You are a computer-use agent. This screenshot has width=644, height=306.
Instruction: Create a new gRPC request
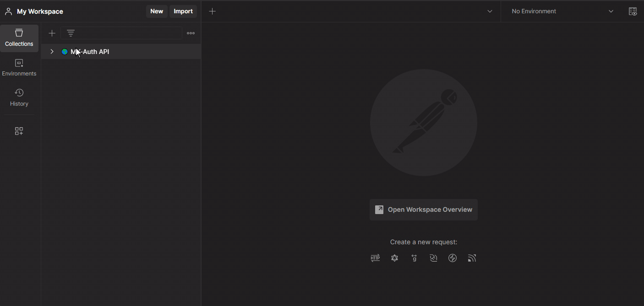click(414, 258)
